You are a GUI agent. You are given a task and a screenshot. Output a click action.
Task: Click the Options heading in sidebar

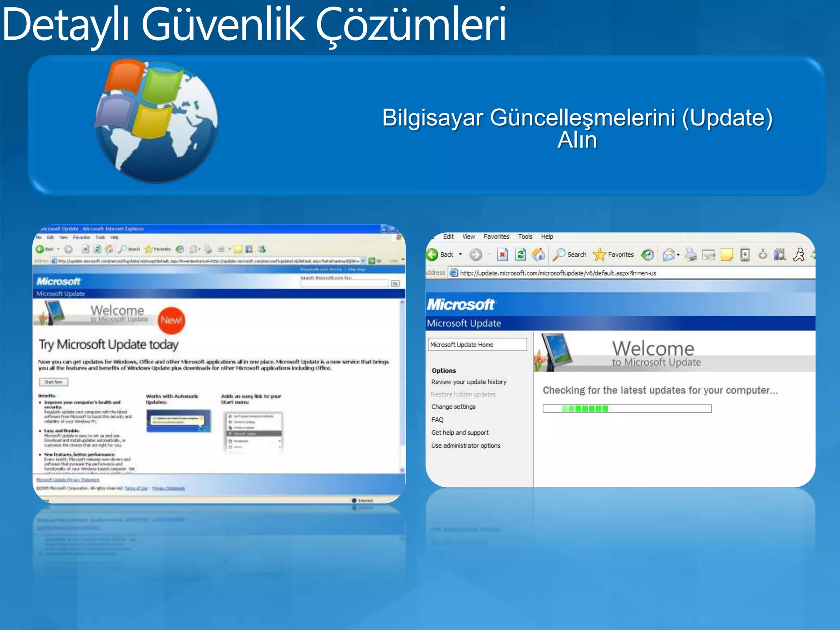(x=444, y=370)
